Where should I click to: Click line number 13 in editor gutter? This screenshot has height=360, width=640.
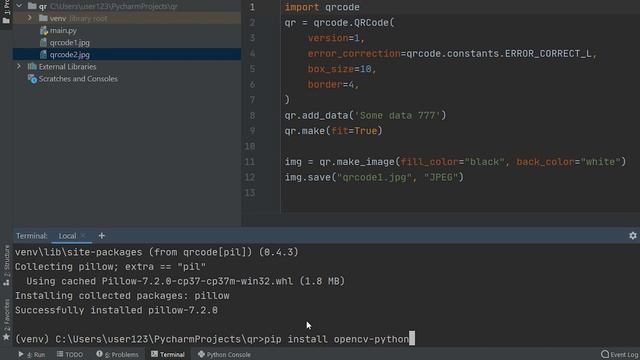(250, 193)
